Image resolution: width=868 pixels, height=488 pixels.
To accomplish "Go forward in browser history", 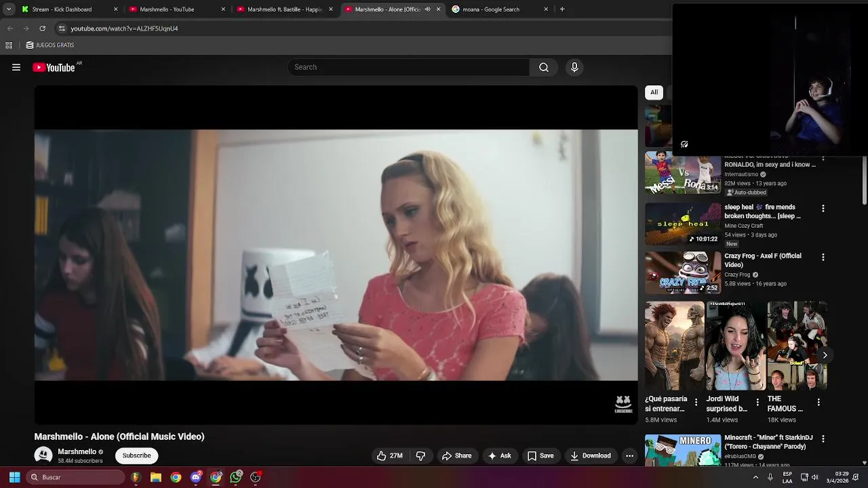I will (x=26, y=28).
